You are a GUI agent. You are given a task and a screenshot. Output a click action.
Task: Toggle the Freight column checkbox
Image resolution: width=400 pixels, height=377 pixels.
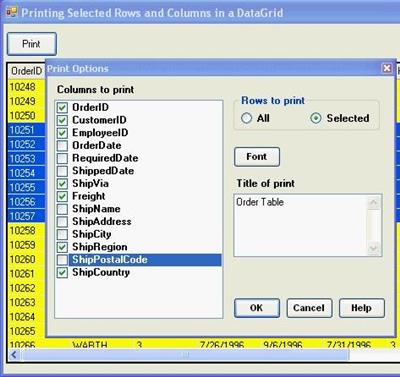point(62,196)
